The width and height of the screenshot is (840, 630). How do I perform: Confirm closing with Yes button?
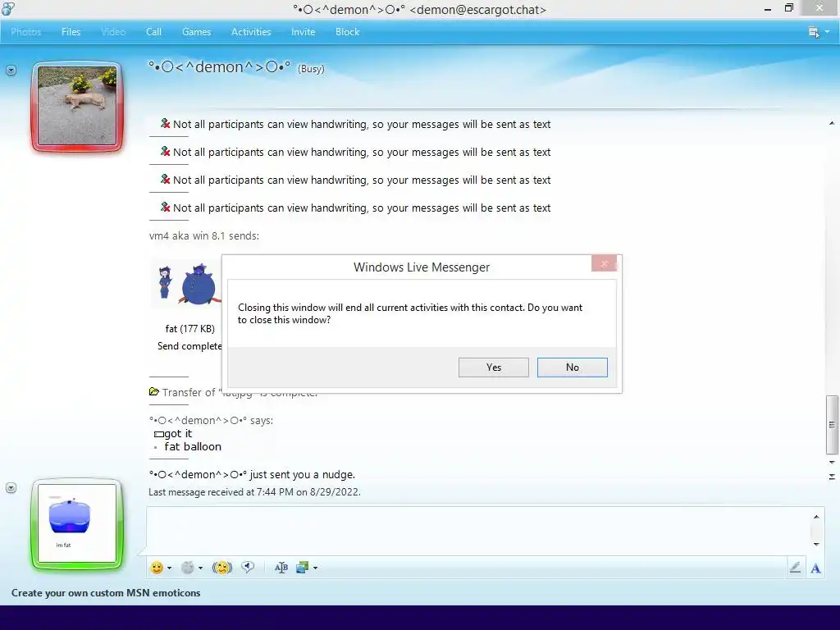click(x=493, y=367)
